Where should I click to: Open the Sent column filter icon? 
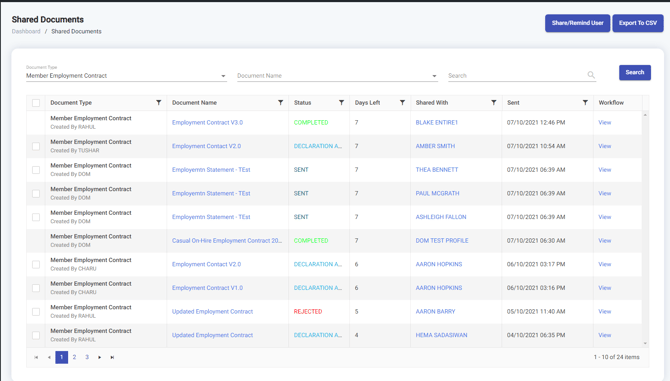585,103
